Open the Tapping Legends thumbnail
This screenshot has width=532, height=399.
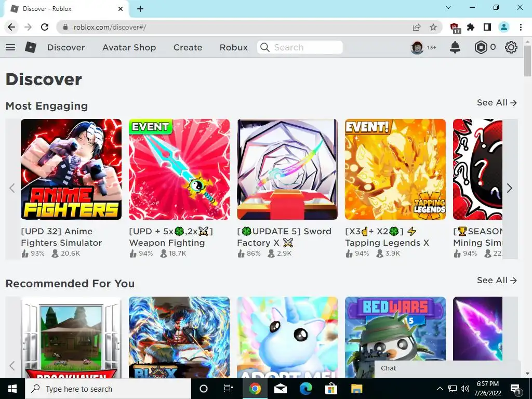[395, 169]
